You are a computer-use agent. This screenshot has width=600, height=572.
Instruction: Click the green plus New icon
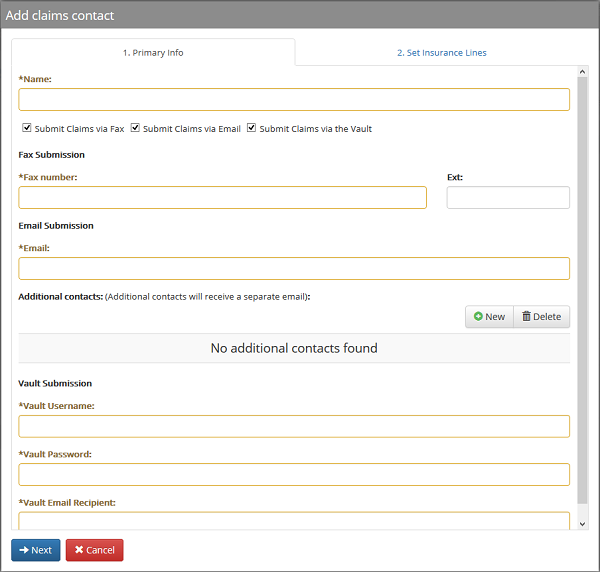coord(478,317)
